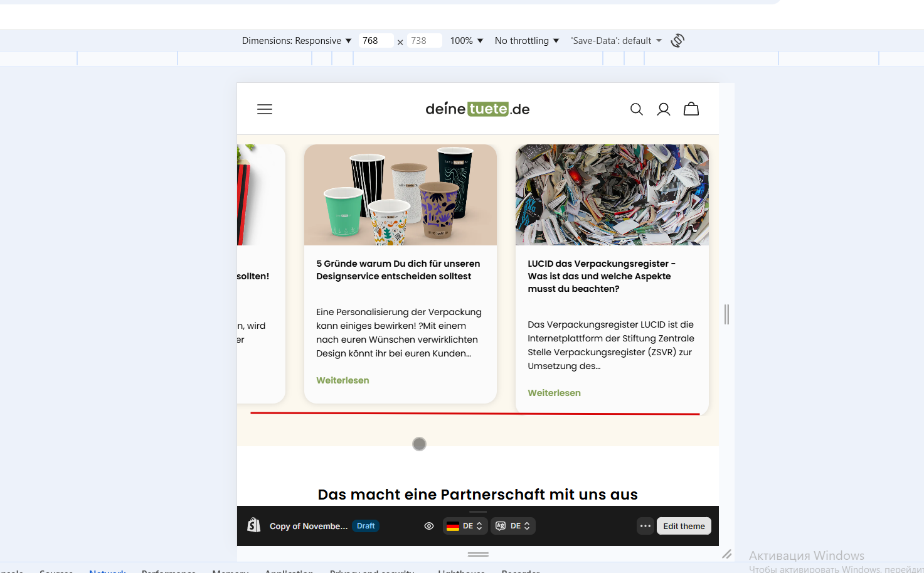Open the 'Save-Data': default dropdown
The image size is (924, 573).
617,41
